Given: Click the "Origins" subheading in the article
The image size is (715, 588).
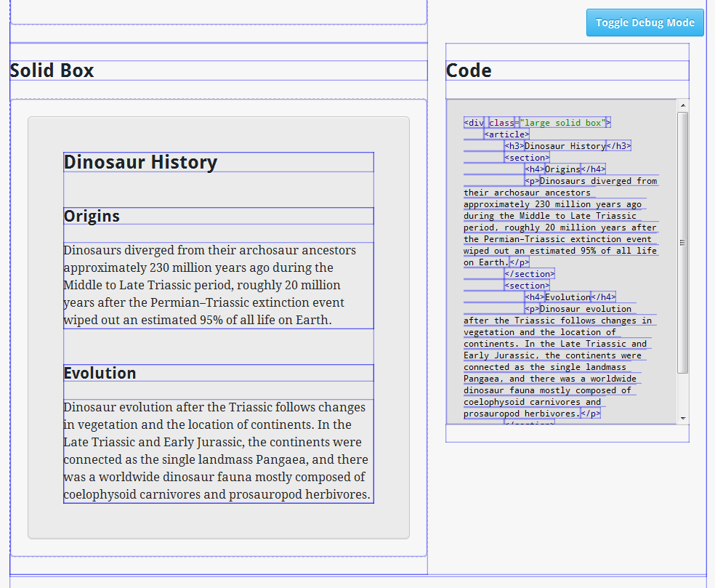Looking at the screenshot, I should (92, 216).
